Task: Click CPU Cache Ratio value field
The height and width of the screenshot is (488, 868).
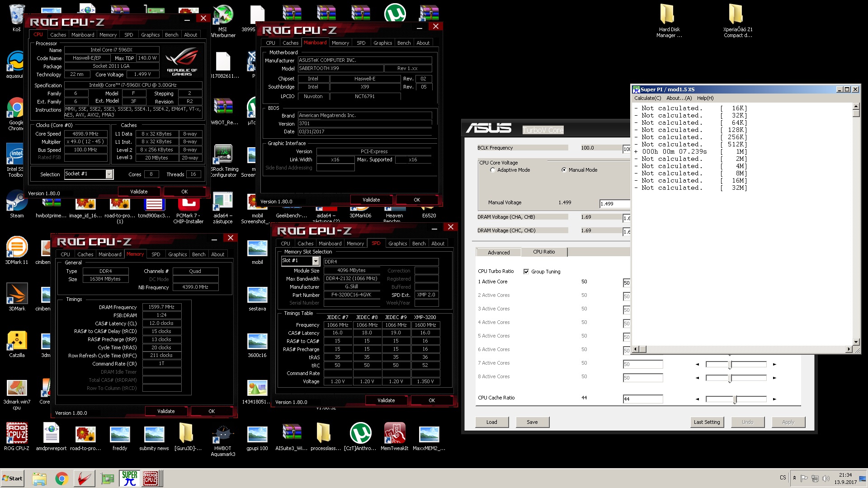Action: (x=643, y=399)
